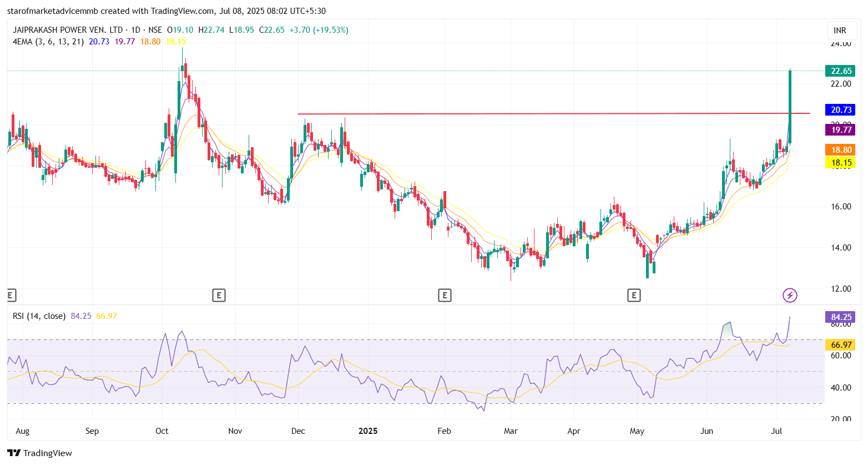Screen dimensions: 868x465
Task: Click the purple 84.25 value in the RSI legend
Action: [x=81, y=316]
